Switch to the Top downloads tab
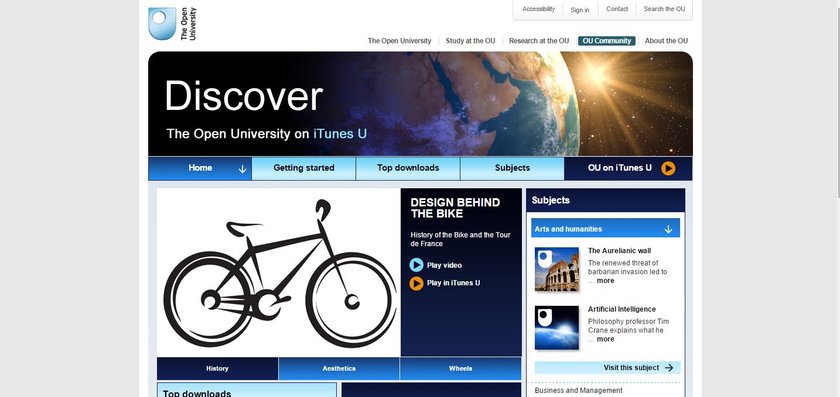Screen dimensions: 840x397 (408, 168)
